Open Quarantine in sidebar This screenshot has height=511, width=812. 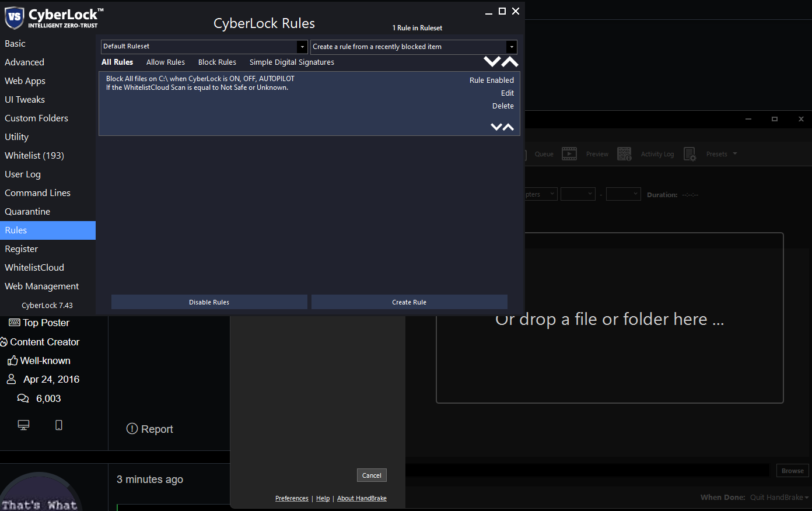click(48, 211)
